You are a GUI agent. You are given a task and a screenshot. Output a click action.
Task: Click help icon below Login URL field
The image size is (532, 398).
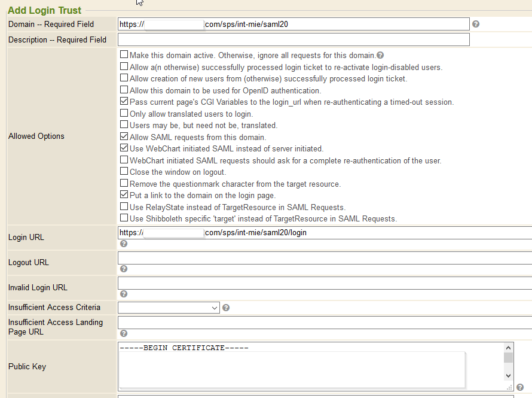pyautogui.click(x=124, y=244)
